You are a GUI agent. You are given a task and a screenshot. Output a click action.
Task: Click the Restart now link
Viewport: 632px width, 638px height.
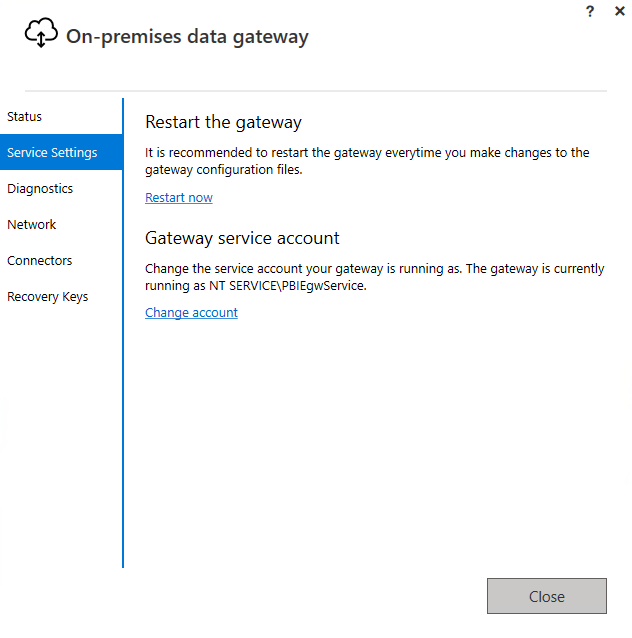pos(179,198)
